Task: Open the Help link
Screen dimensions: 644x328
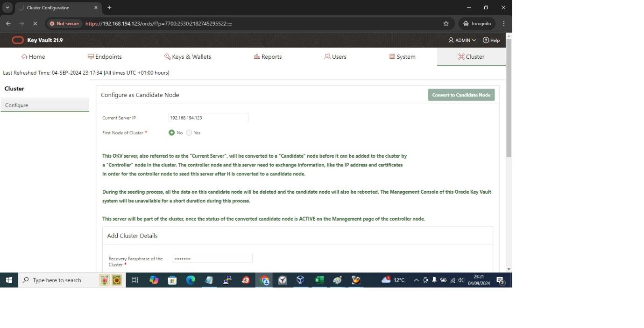Action: (x=491, y=40)
